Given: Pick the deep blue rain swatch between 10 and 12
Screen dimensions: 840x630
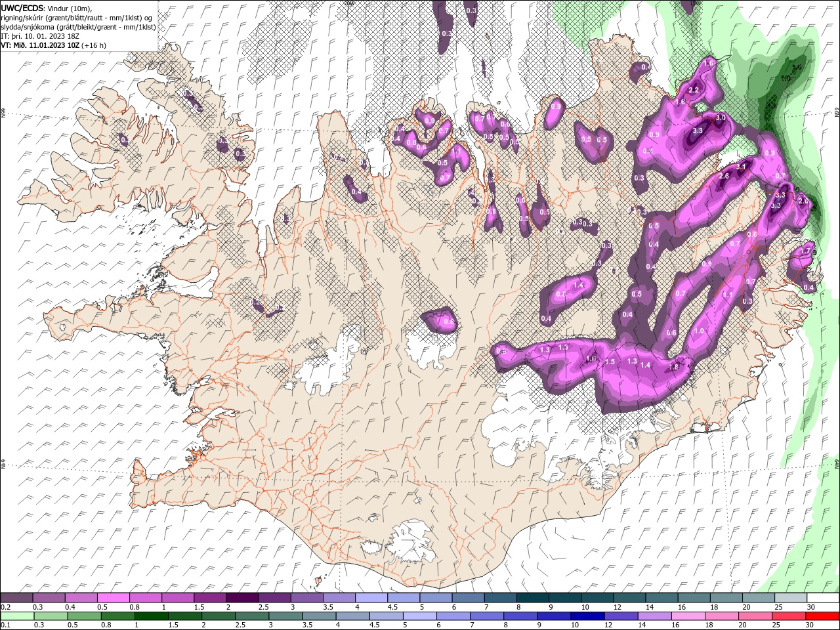Looking at the screenshot, I should (588, 616).
